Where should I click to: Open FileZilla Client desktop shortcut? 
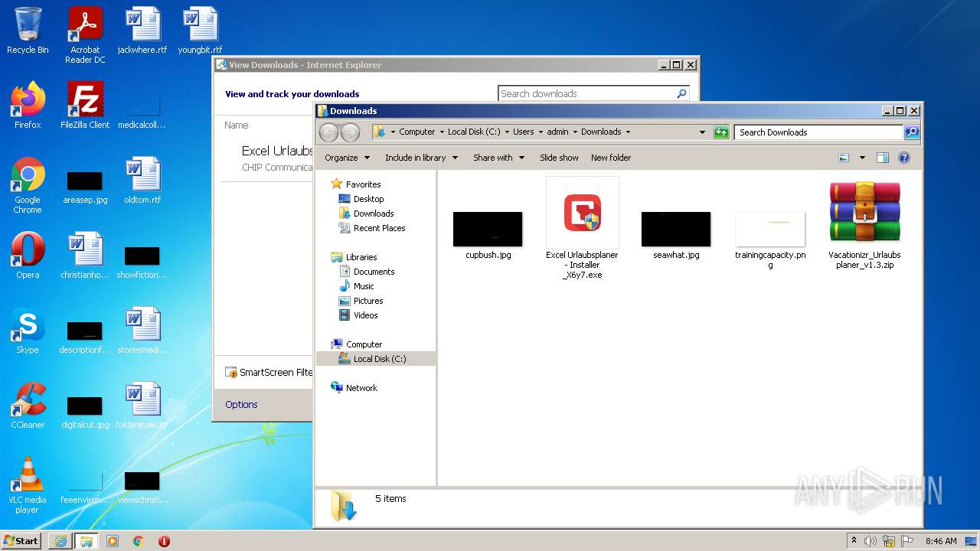click(x=85, y=106)
